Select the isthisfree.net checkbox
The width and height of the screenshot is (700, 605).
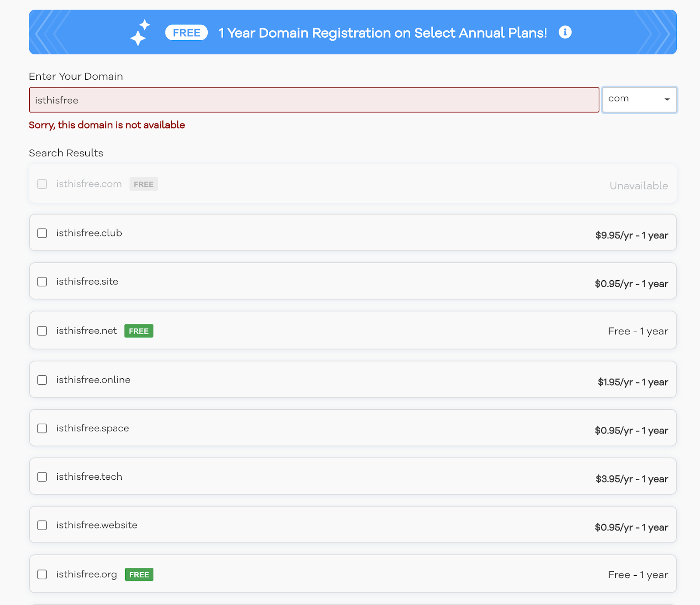pyautogui.click(x=42, y=331)
